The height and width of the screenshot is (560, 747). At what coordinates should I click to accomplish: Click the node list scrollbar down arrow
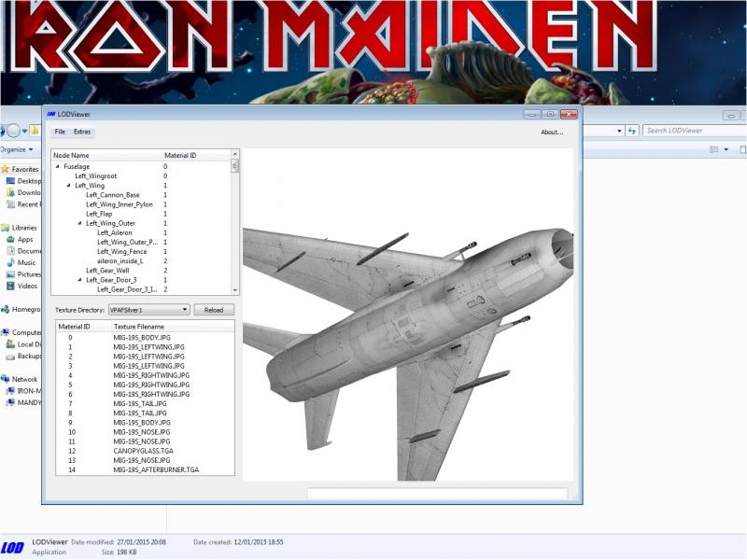(x=235, y=290)
